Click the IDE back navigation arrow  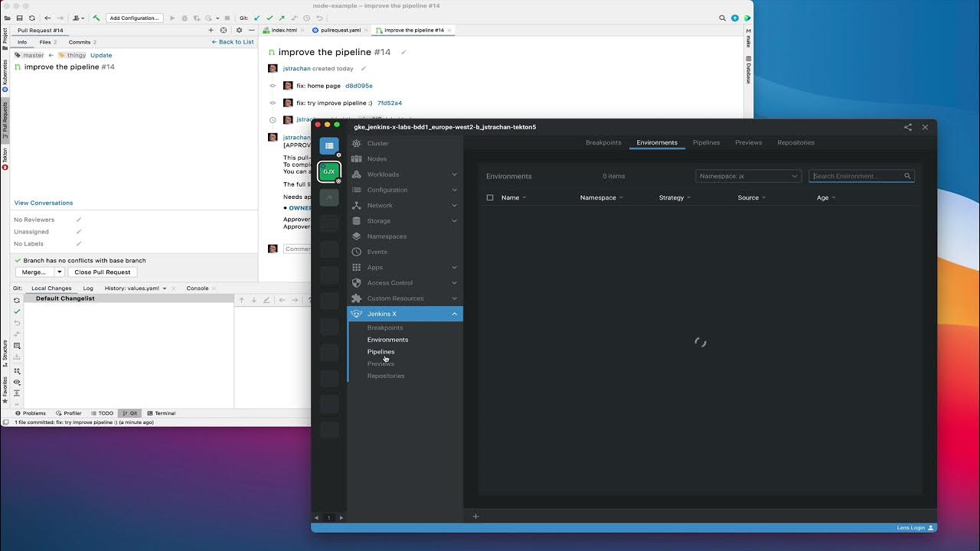(x=47, y=18)
